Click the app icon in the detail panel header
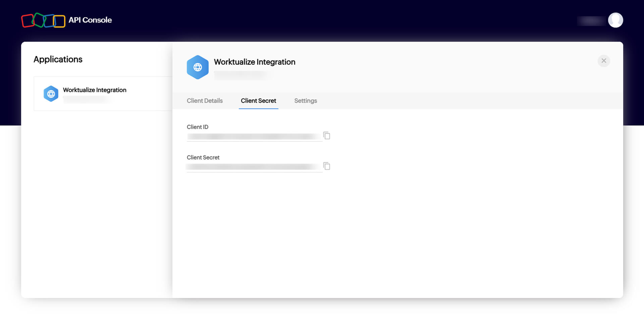644x319 pixels. [198, 67]
